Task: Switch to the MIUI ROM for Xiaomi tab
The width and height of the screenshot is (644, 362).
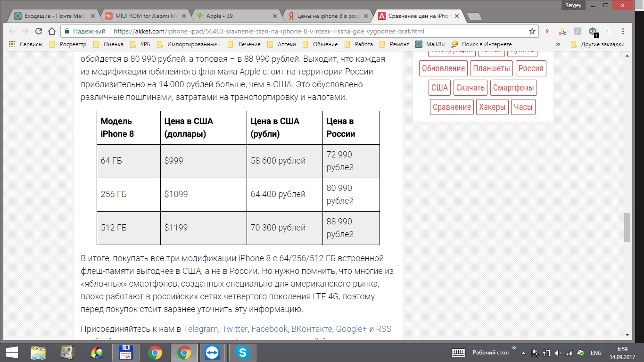Action: click(x=142, y=16)
